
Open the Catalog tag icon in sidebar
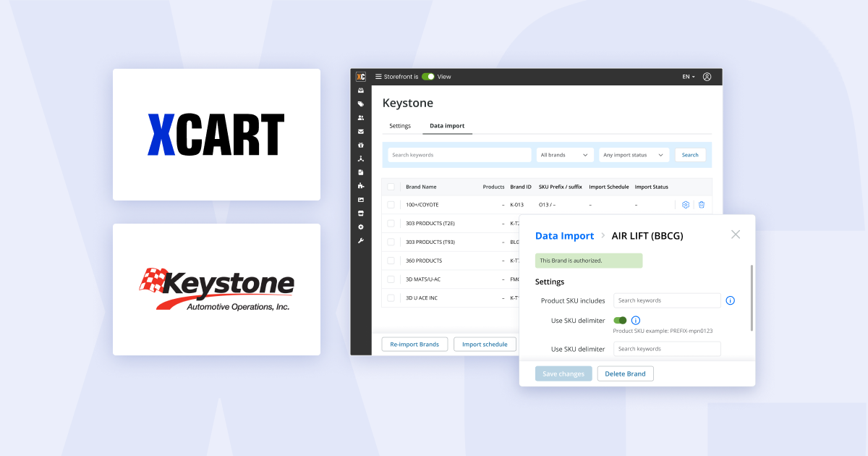pyautogui.click(x=361, y=104)
